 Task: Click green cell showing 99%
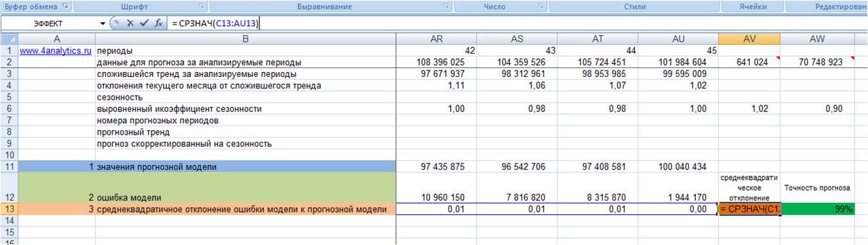point(817,209)
